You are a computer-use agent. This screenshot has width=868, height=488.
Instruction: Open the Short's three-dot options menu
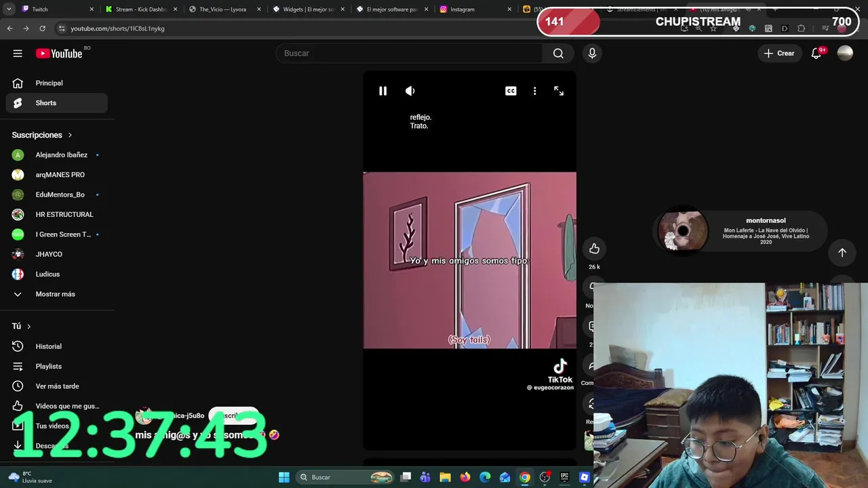click(x=534, y=91)
